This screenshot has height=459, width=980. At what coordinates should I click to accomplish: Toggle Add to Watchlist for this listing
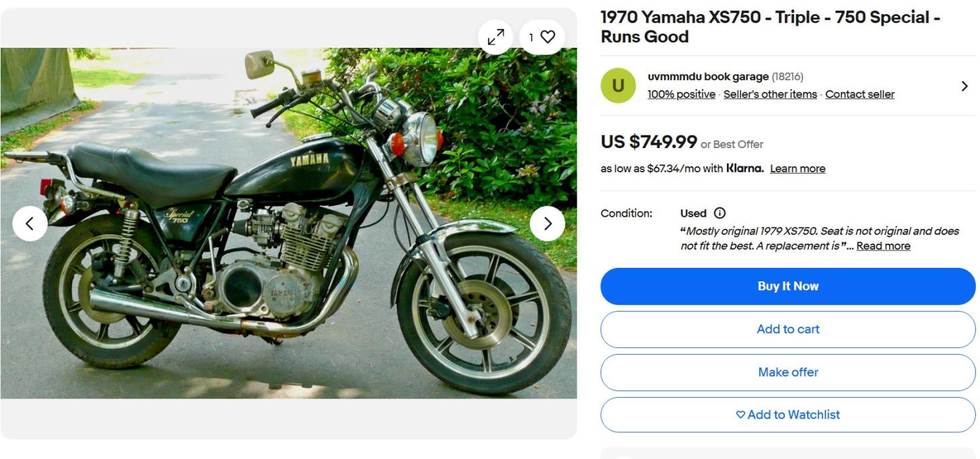coord(788,415)
